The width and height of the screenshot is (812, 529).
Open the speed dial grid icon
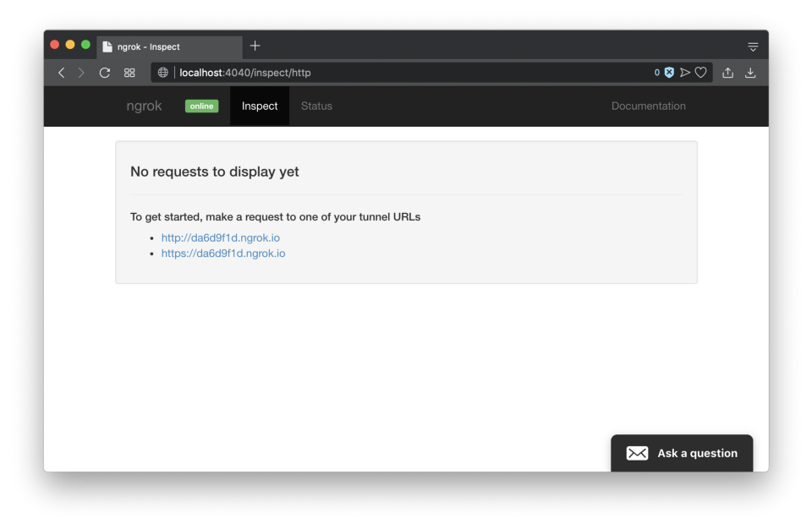coord(129,73)
